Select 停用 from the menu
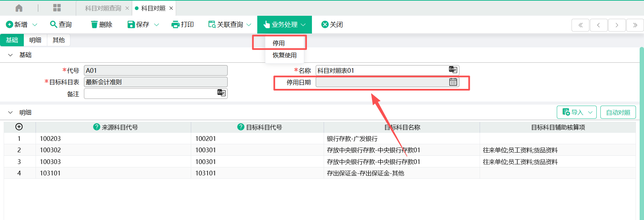The image size is (644, 220). pos(279,43)
